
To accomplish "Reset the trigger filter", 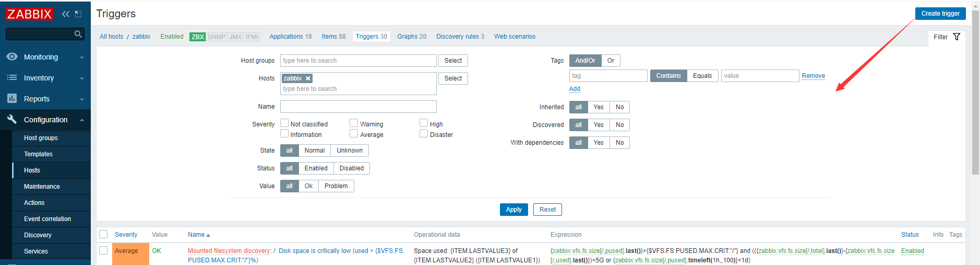I will 547,210.
